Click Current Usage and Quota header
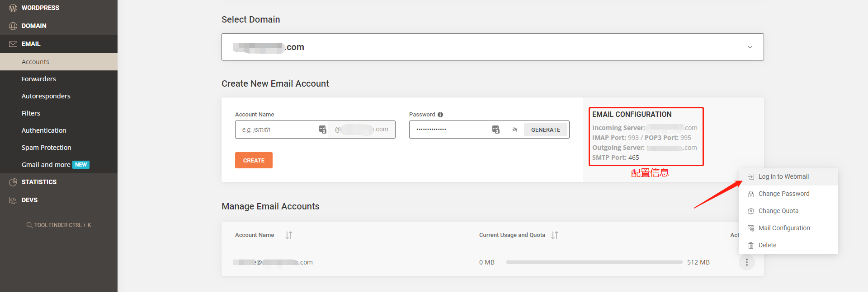 [x=512, y=235]
